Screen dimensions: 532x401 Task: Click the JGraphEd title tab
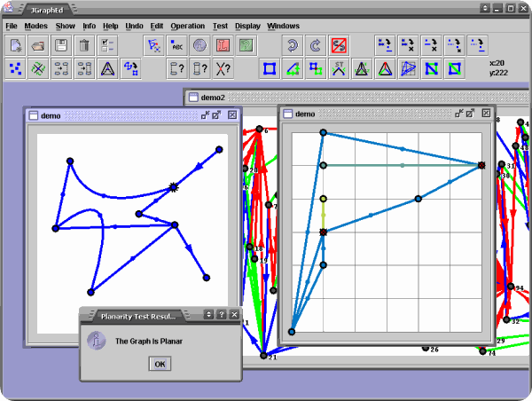[x=47, y=10]
